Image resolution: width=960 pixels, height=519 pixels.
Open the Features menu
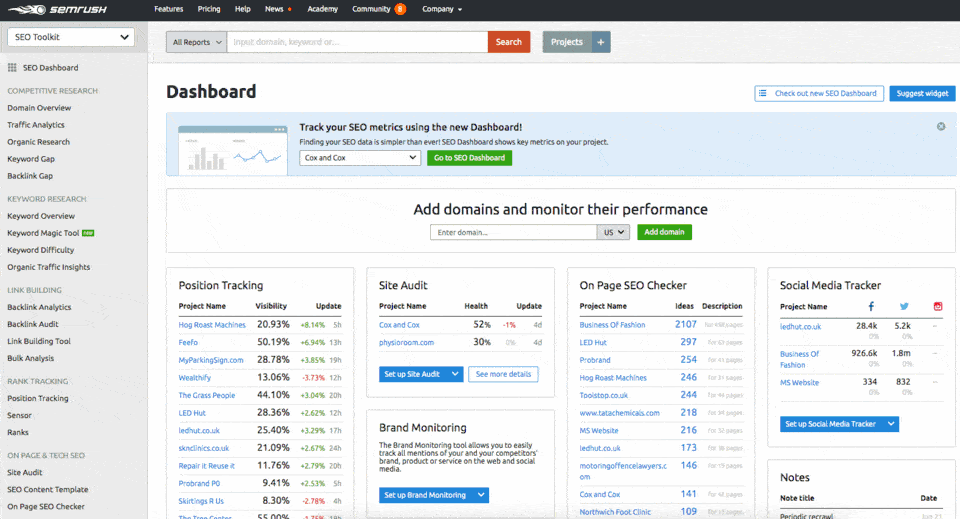point(168,9)
